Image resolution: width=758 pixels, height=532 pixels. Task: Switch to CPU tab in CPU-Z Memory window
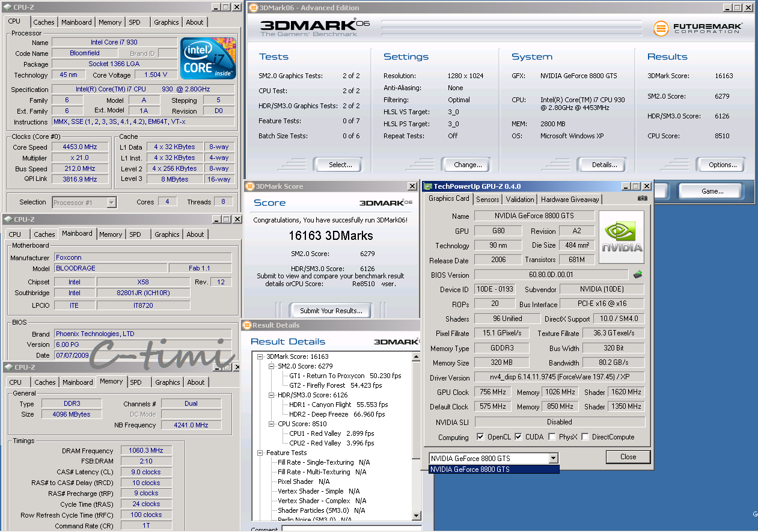(16, 382)
